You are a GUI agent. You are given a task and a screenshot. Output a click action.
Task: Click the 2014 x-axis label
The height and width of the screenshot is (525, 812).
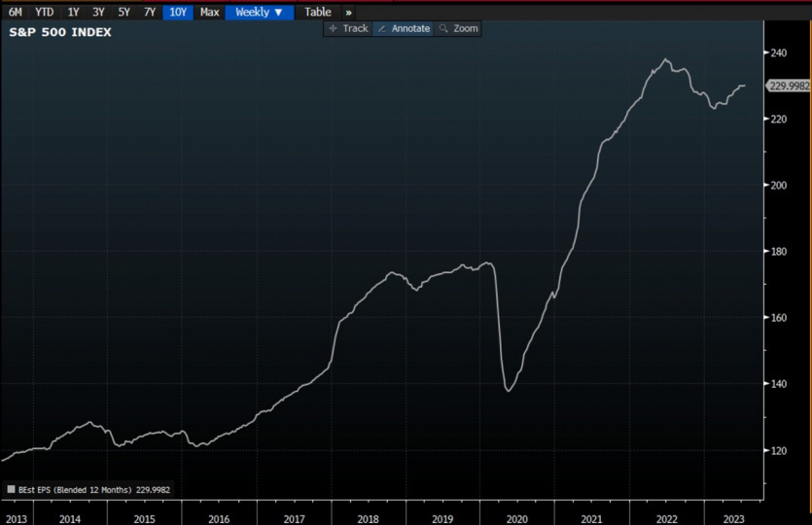(70, 519)
